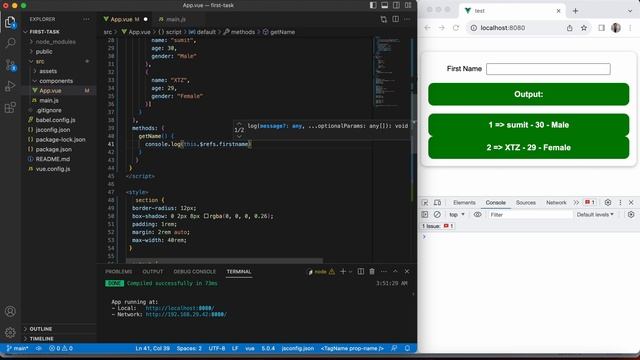Screen dimensions: 640x360
Task: Bookmark this page with star icon
Action: click(x=584, y=28)
